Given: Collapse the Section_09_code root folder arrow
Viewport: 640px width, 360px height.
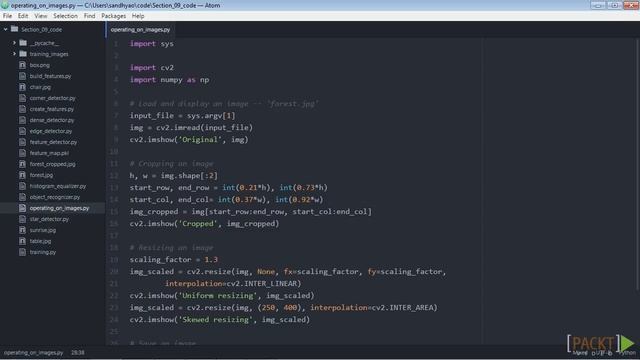Looking at the screenshot, I should (6, 29).
